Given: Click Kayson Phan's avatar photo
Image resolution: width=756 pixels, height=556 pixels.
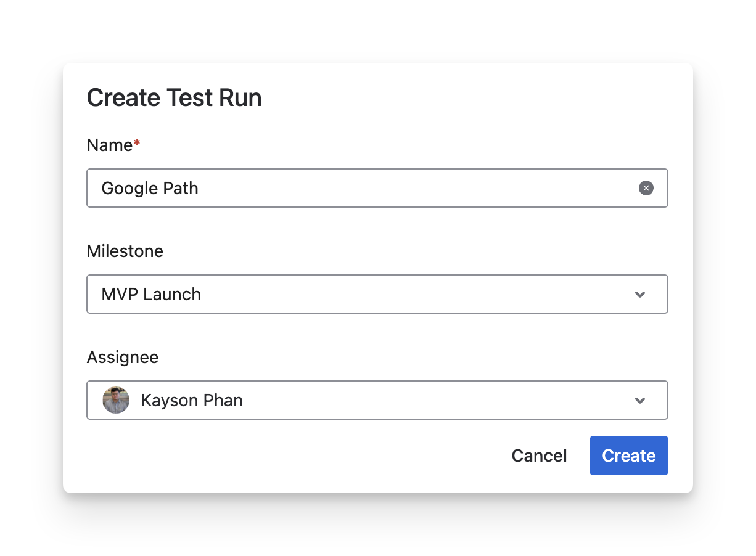Looking at the screenshot, I should [x=116, y=400].
